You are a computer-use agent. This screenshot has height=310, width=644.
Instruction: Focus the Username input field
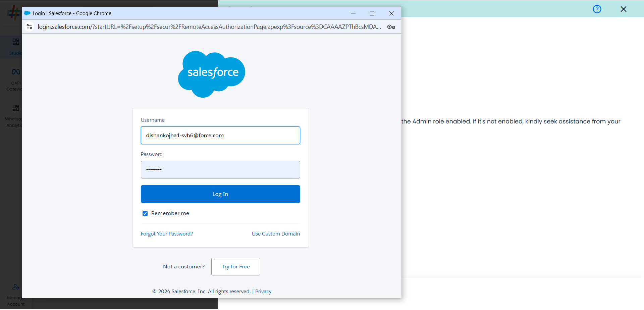pyautogui.click(x=220, y=136)
